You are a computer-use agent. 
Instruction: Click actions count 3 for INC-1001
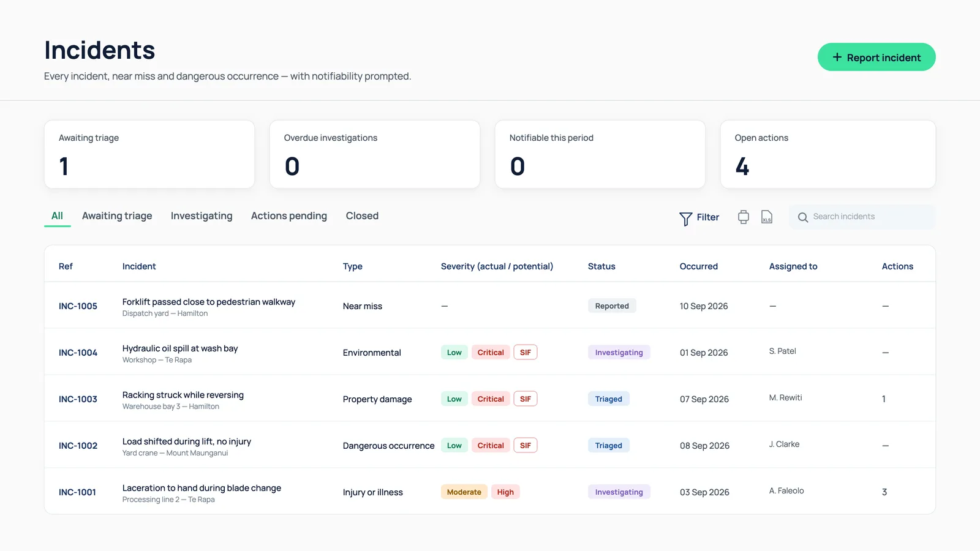(x=884, y=492)
